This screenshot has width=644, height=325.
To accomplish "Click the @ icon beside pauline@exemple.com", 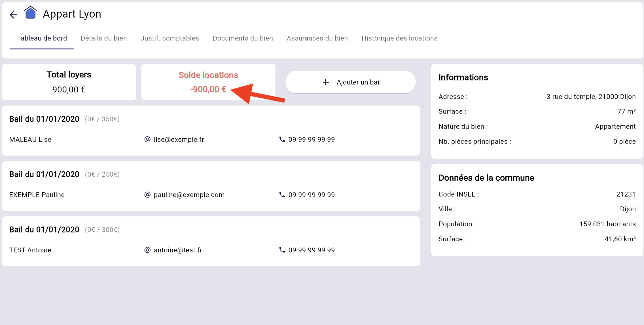I will (147, 195).
